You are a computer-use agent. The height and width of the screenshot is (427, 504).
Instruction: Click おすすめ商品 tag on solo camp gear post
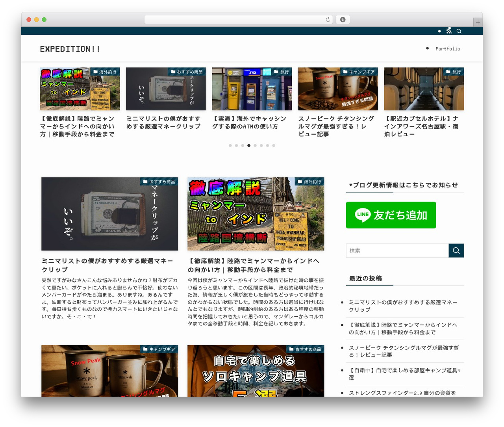click(305, 349)
